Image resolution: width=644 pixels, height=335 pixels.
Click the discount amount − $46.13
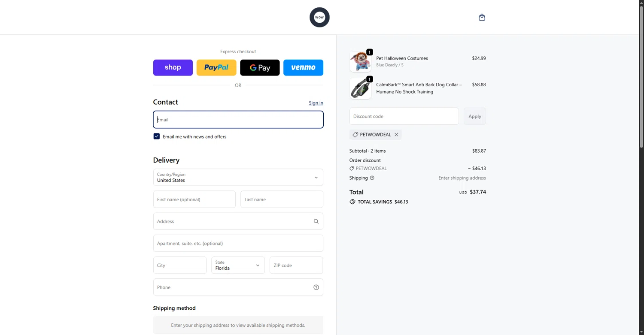point(477,169)
